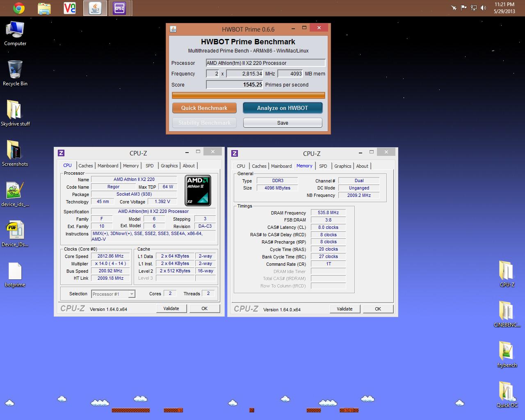Open File Explorer from the taskbar
This screenshot has height=420, width=525.
pos(44,8)
